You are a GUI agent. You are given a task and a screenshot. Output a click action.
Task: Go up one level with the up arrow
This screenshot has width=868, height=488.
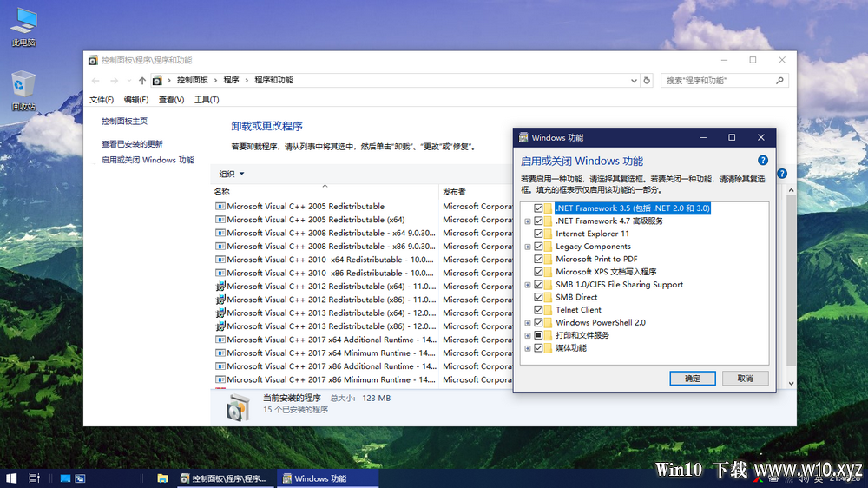[x=142, y=80]
